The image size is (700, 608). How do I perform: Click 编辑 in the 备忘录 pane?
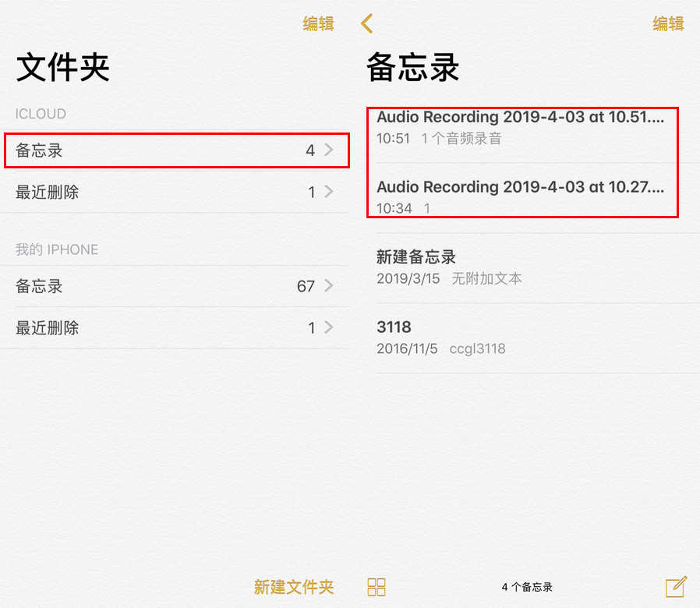[668, 23]
